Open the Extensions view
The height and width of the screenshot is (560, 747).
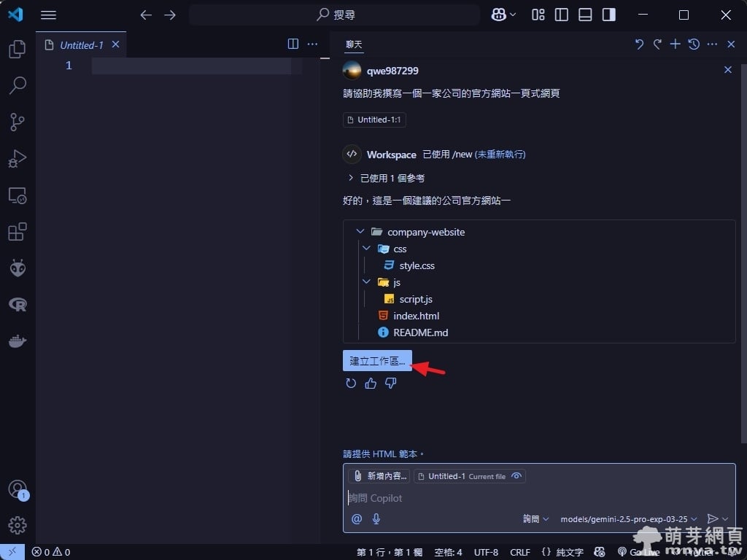(18, 232)
